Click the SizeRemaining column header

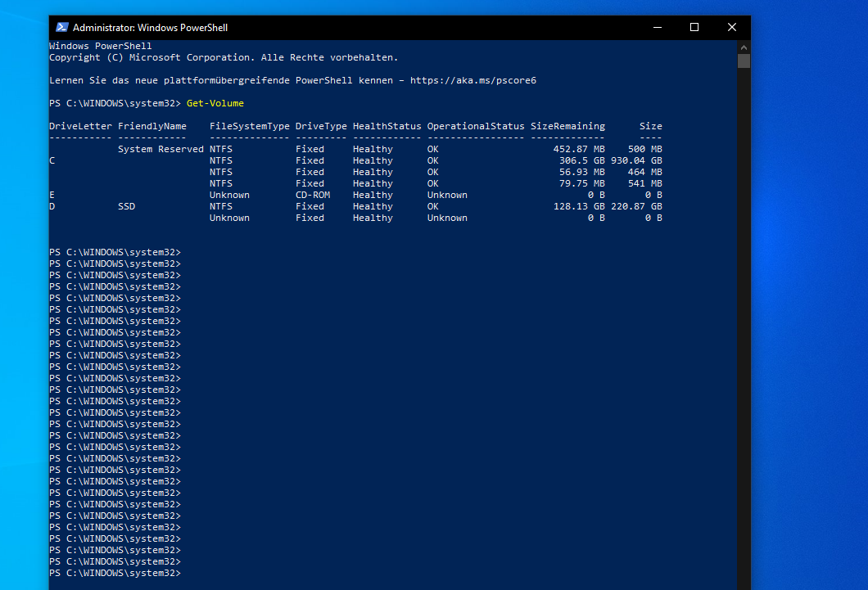568,126
